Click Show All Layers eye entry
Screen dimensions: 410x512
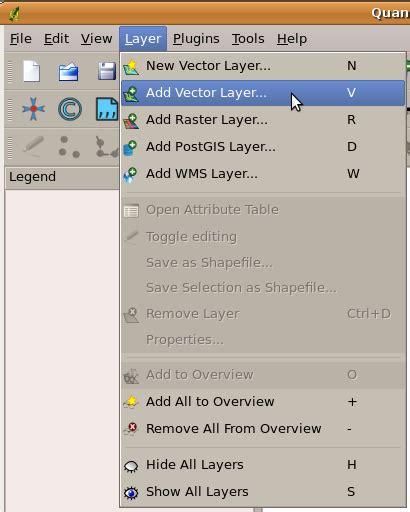[263, 492]
